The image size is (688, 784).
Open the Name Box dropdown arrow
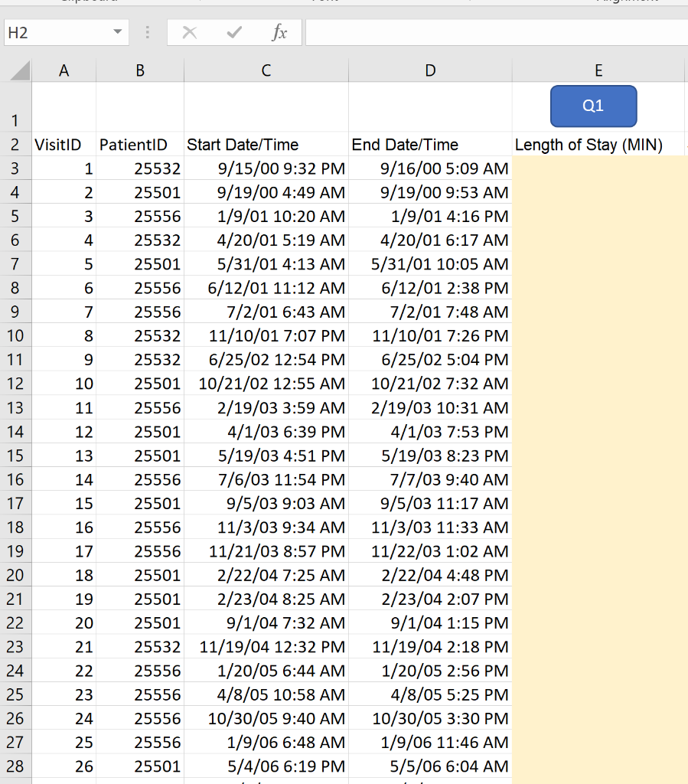pyautogui.click(x=118, y=32)
